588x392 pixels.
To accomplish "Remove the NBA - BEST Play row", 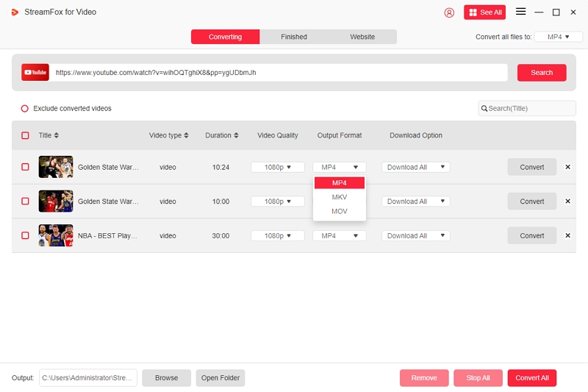I will point(567,235).
